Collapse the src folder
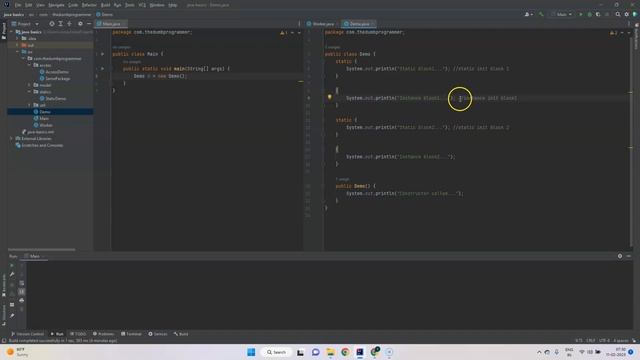Image resolution: width=640 pixels, height=360 pixels. (x=18, y=52)
